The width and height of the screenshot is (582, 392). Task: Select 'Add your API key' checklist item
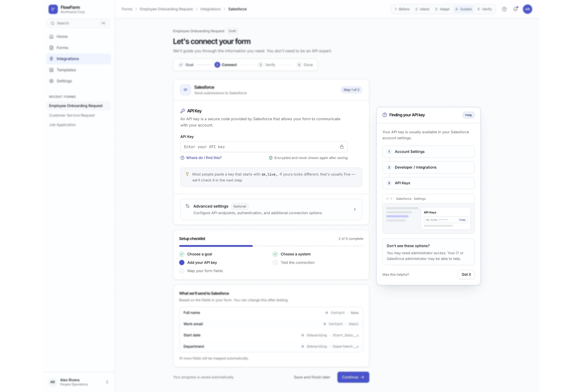198,262
